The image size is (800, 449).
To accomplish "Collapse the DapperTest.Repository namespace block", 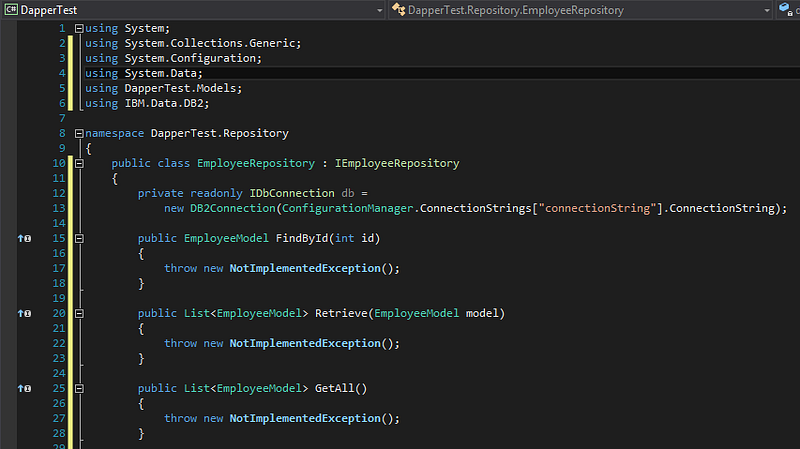I will 79,133.
